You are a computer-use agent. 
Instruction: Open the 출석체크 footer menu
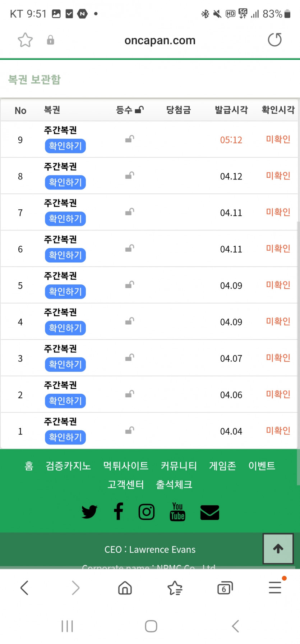[x=174, y=485]
